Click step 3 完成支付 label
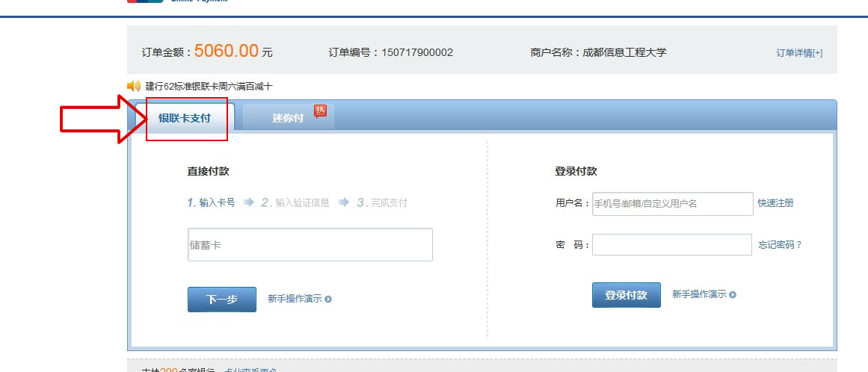This screenshot has height=372, width=868. [x=382, y=202]
